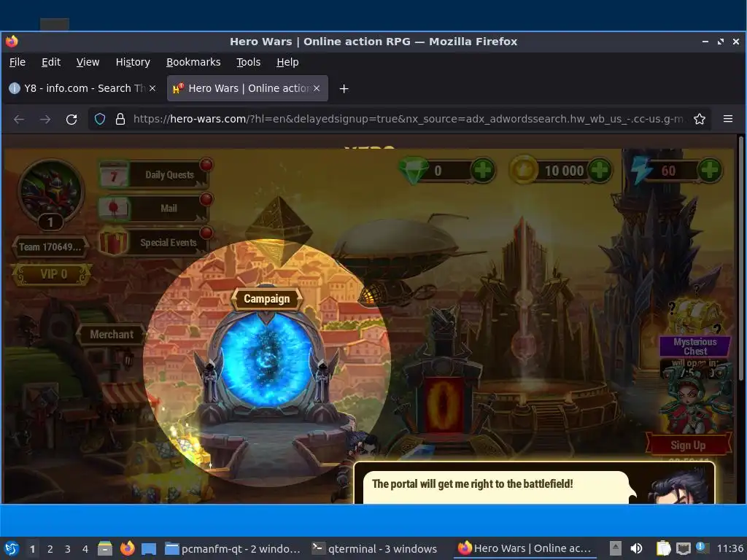Viewport: 747px width, 560px height.
Task: Click the green emerald gem icon
Action: pyautogui.click(x=413, y=171)
